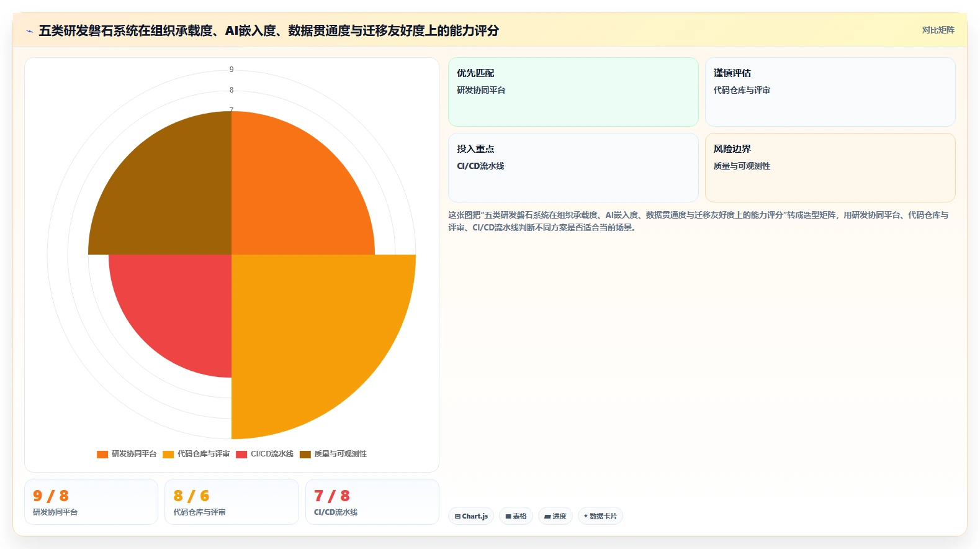The width and height of the screenshot is (980, 549).
Task: Select the 9 / 8 研发协同平台 stat card
Action: (91, 502)
